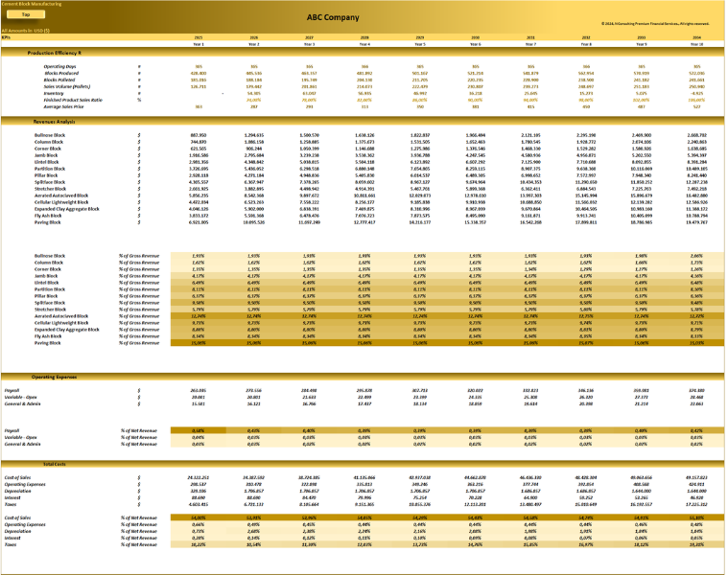This screenshot has width=728, height=575.
Task: Select Year 1 percentage cell for Paving Block
Action: pyautogui.click(x=199, y=343)
